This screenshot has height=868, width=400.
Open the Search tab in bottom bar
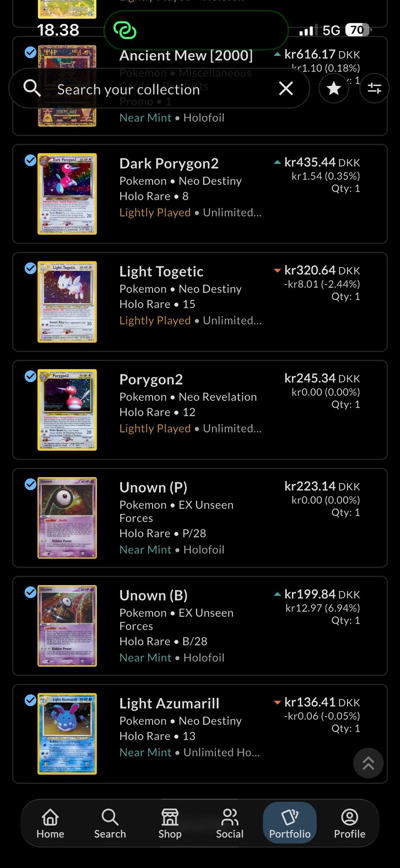110,823
